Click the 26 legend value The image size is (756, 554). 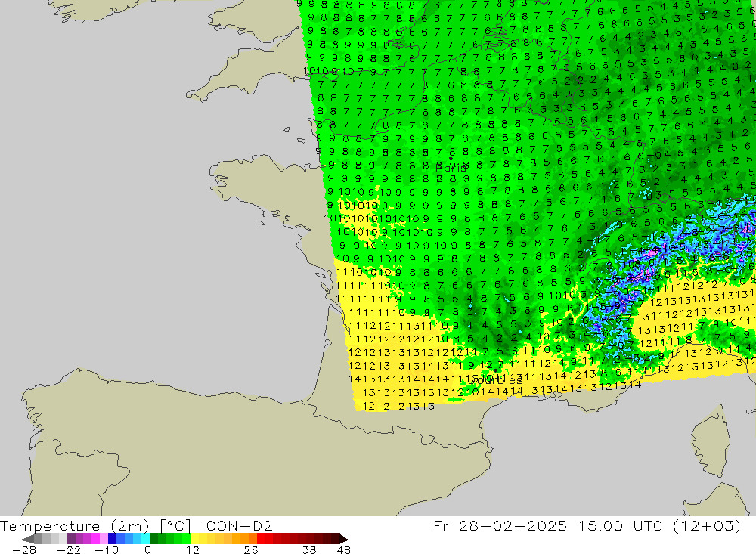point(251,550)
